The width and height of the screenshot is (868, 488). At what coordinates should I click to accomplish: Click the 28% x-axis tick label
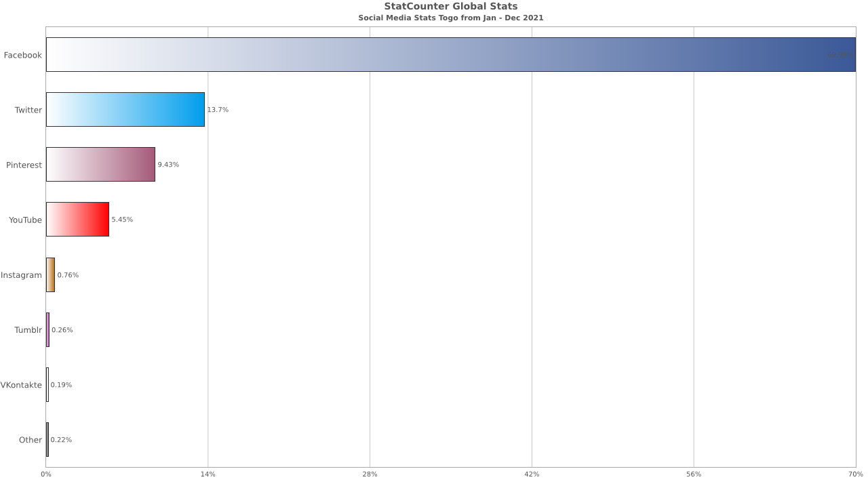pyautogui.click(x=370, y=474)
